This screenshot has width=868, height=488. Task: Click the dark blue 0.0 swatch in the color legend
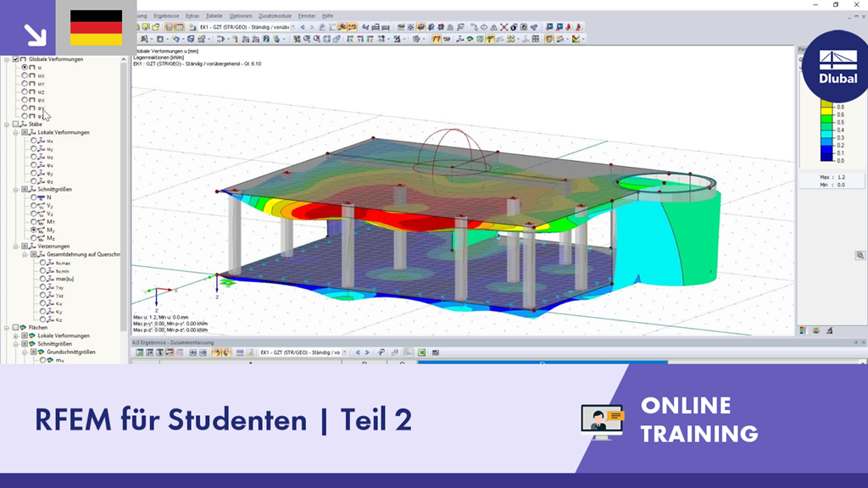[826, 158]
